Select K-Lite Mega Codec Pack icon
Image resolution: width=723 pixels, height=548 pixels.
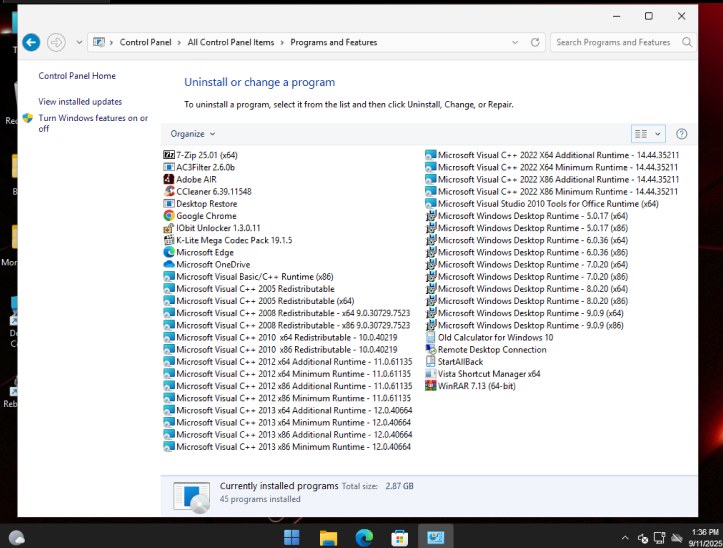169,240
